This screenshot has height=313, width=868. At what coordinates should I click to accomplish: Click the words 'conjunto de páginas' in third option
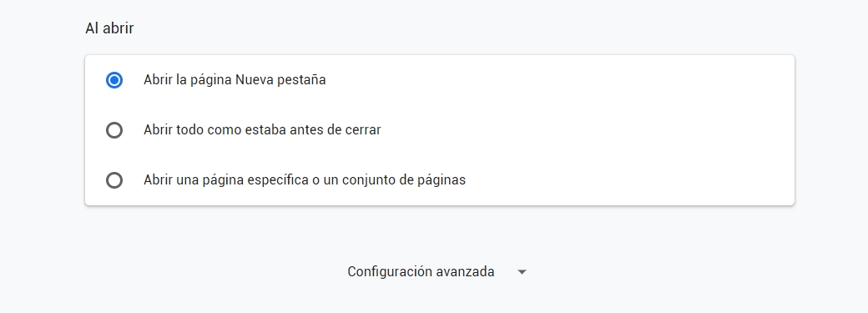(404, 180)
